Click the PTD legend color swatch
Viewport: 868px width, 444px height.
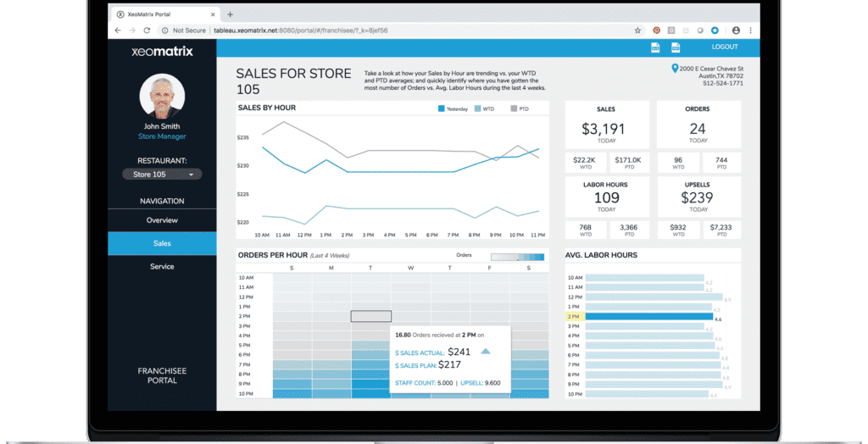(514, 109)
